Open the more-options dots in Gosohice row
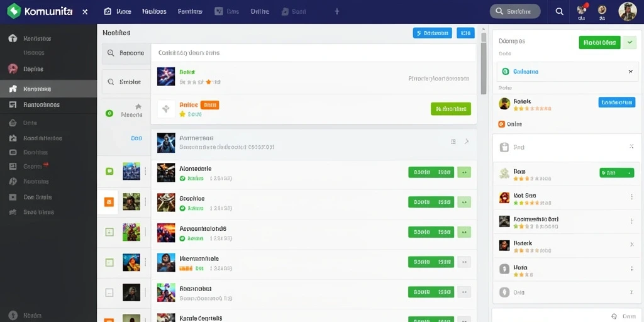This screenshot has width=644, height=322. [464, 202]
